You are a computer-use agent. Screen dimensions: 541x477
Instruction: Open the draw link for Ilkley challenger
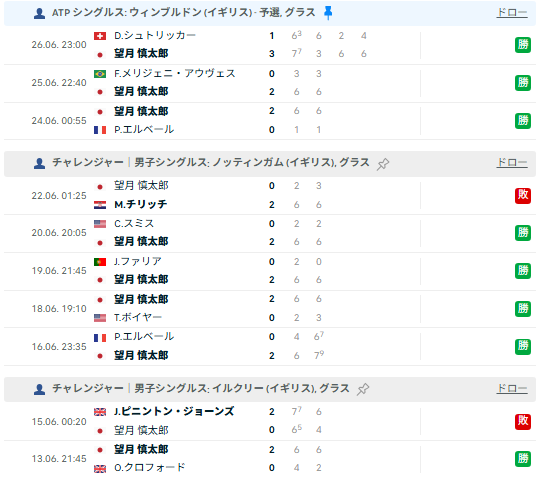click(512, 388)
